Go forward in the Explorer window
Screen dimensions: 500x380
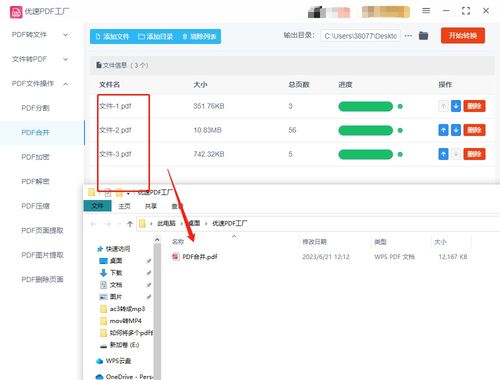pos(108,224)
